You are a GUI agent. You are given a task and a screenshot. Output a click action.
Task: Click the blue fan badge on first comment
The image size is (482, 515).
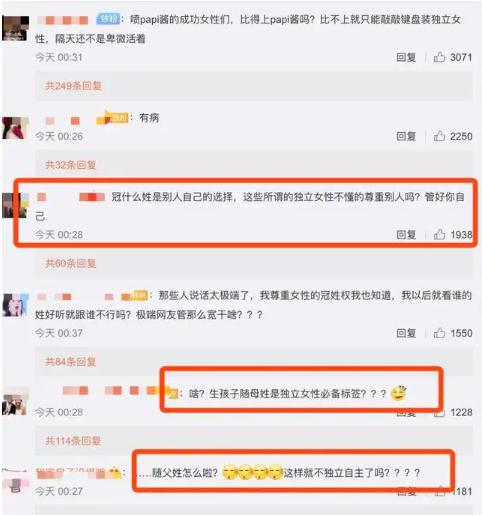[x=108, y=19]
